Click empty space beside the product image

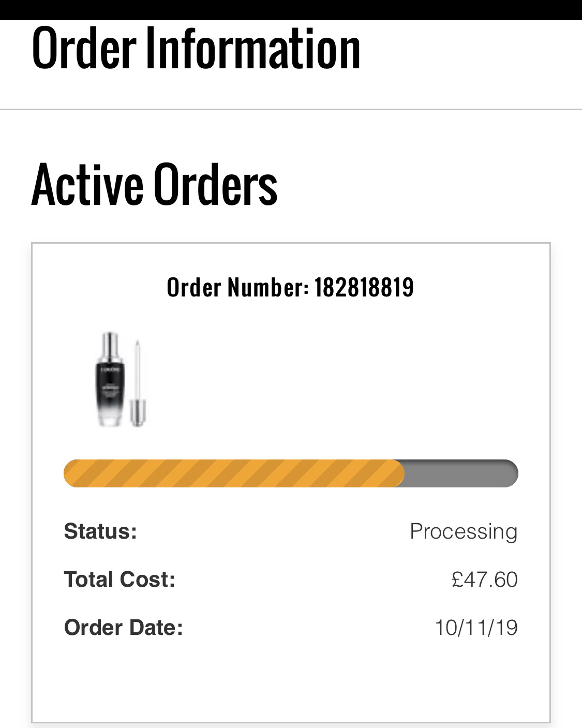[336, 380]
